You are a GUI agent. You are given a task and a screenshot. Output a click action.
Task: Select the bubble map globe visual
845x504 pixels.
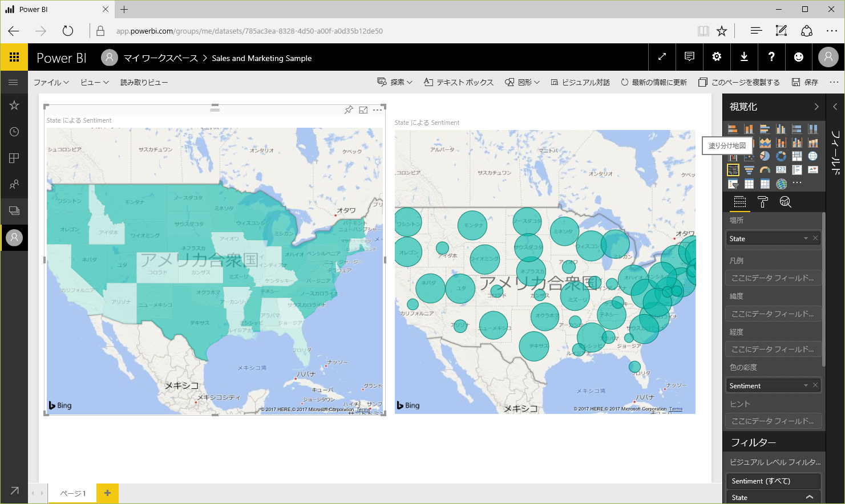(813, 156)
